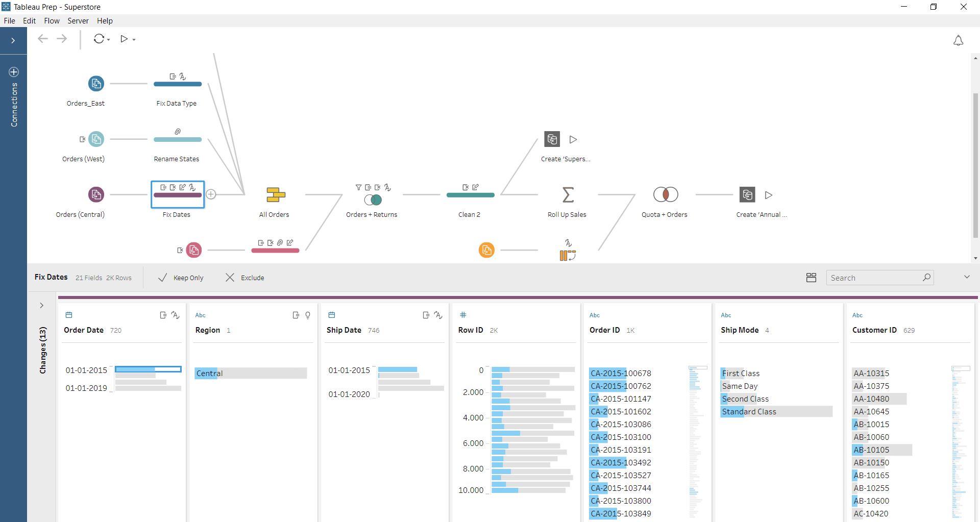The image size is (980, 522).
Task: Collapse the profile pane with the chevron
Action: click(966, 277)
